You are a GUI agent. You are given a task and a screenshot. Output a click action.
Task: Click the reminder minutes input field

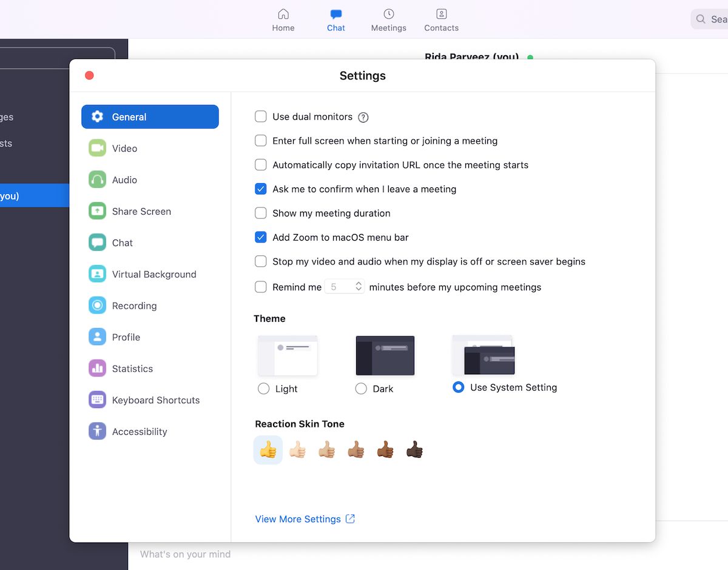[x=339, y=287]
